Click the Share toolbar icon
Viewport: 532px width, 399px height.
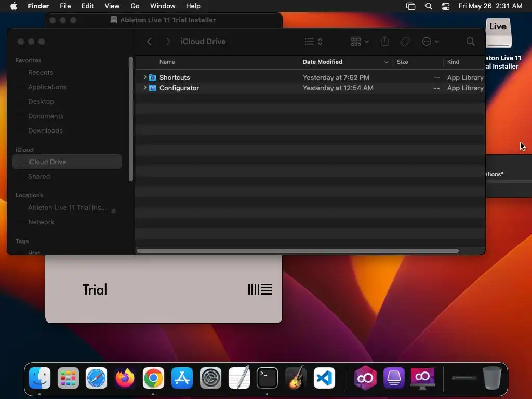point(384,42)
